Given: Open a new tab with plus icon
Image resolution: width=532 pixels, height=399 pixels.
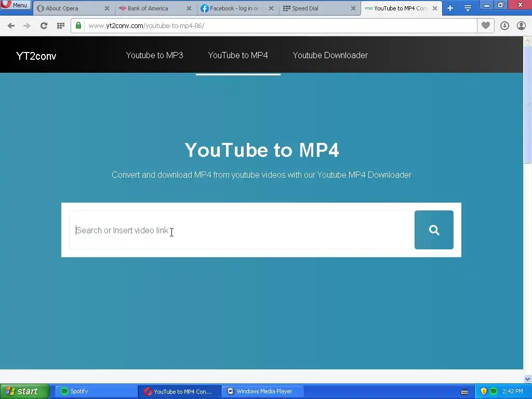Looking at the screenshot, I should 450,8.
